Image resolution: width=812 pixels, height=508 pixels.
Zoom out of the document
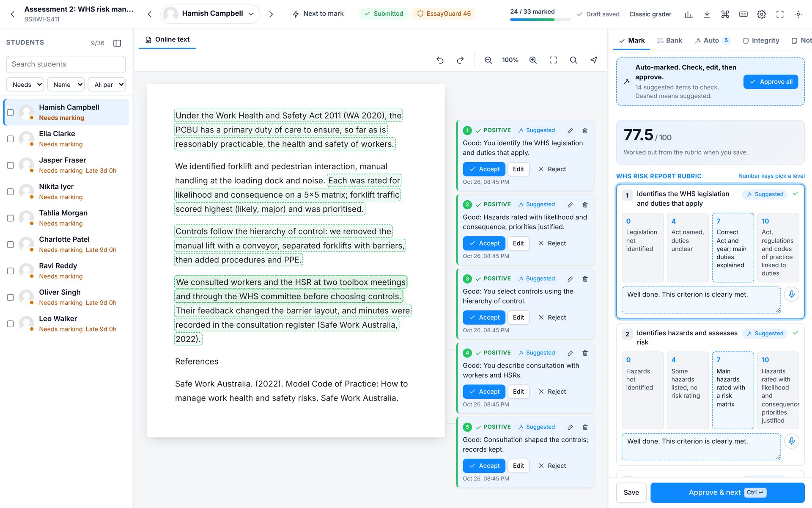(488, 60)
